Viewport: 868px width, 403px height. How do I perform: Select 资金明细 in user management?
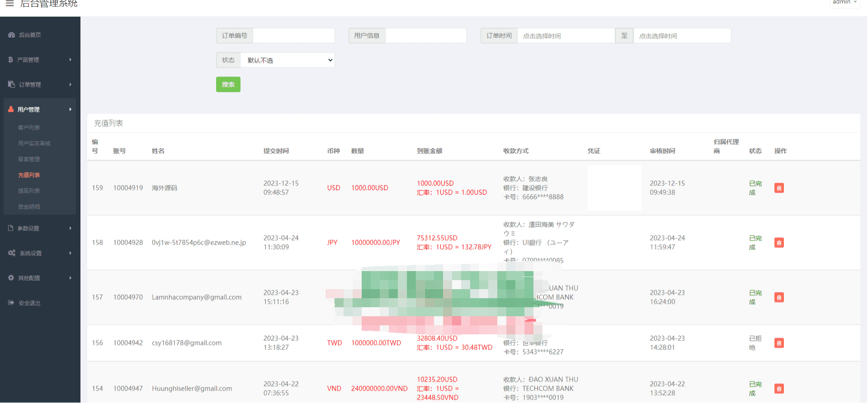tap(29, 206)
